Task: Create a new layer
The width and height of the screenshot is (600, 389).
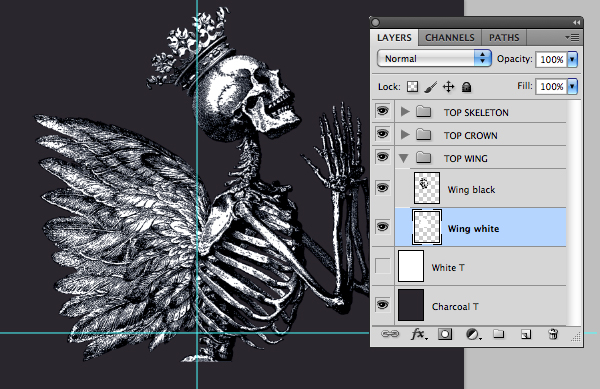Action: coord(526,335)
